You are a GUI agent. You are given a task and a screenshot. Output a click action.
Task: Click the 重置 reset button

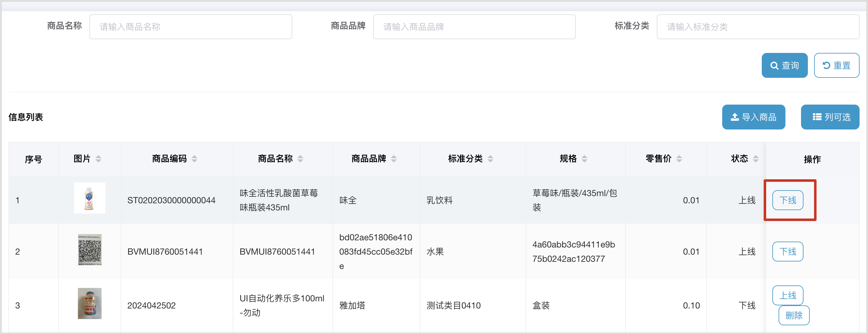click(836, 65)
